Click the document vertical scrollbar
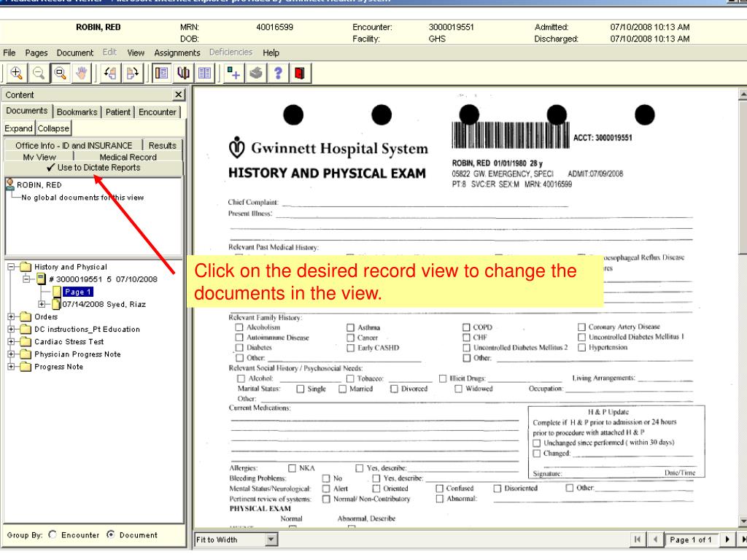The image size is (747, 560). coord(742,308)
